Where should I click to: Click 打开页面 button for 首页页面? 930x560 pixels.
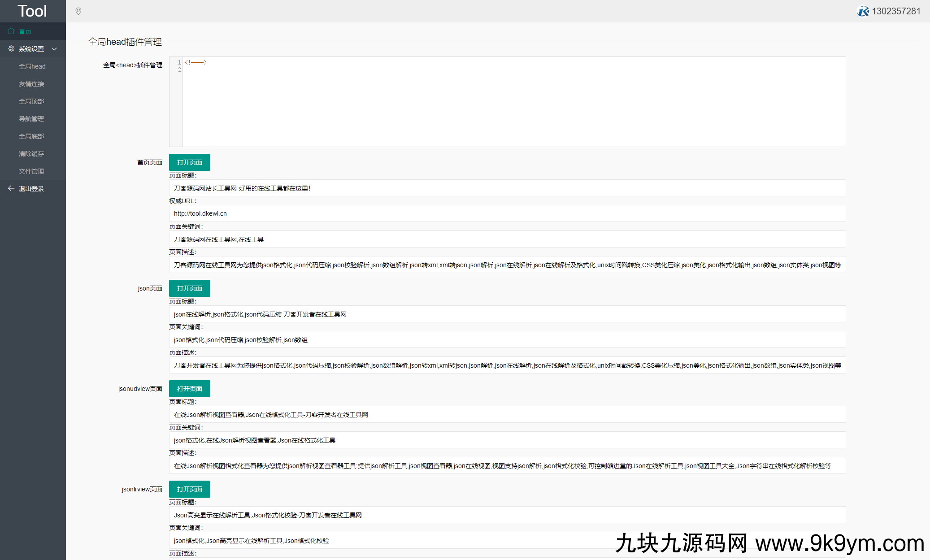[189, 162]
